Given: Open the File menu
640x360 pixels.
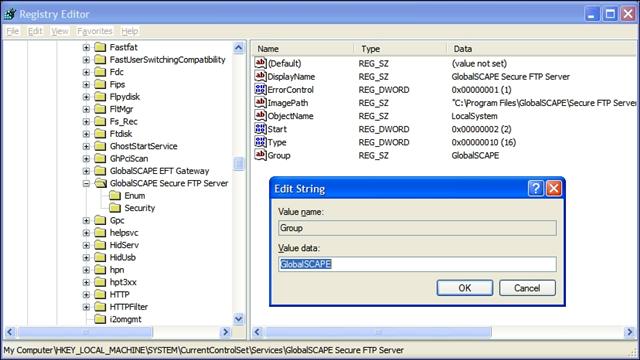Looking at the screenshot, I should [12, 31].
